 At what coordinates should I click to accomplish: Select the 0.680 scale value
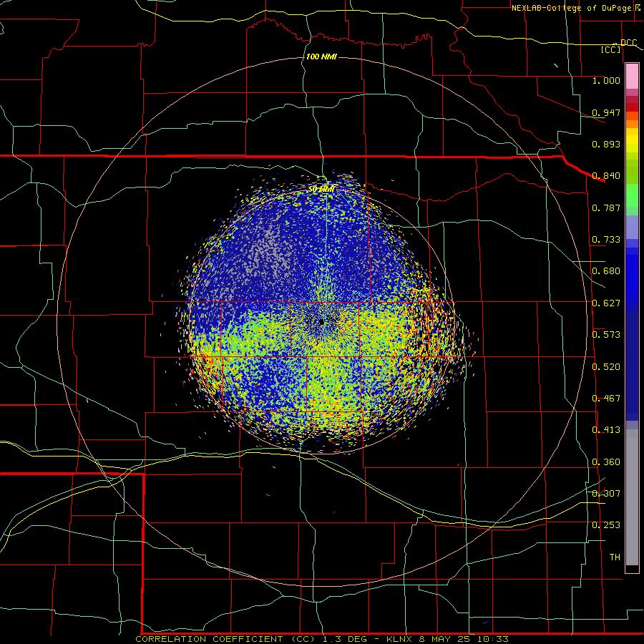pyautogui.click(x=606, y=271)
